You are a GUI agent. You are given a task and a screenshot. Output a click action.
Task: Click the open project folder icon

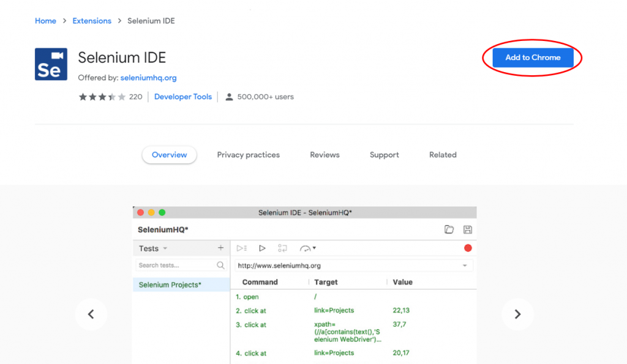pyautogui.click(x=449, y=229)
